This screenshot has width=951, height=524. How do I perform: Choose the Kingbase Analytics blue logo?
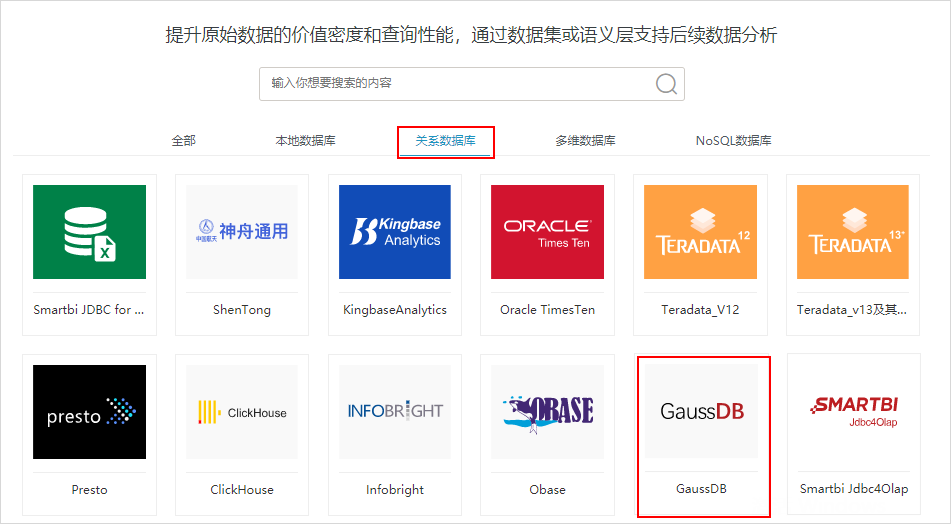tap(395, 232)
